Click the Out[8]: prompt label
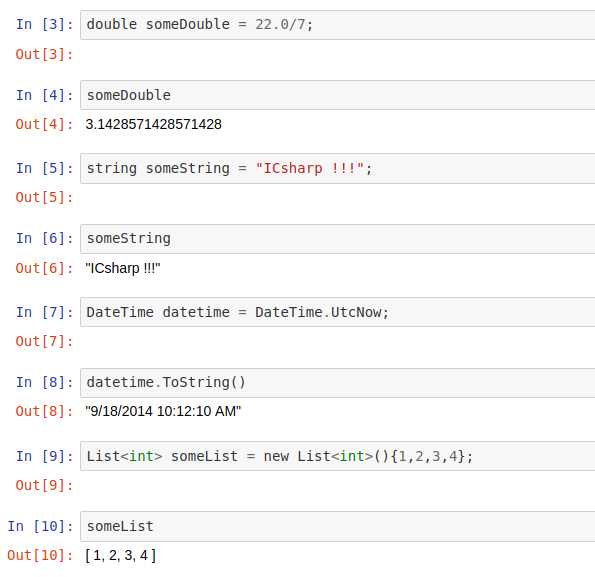 (x=44, y=412)
